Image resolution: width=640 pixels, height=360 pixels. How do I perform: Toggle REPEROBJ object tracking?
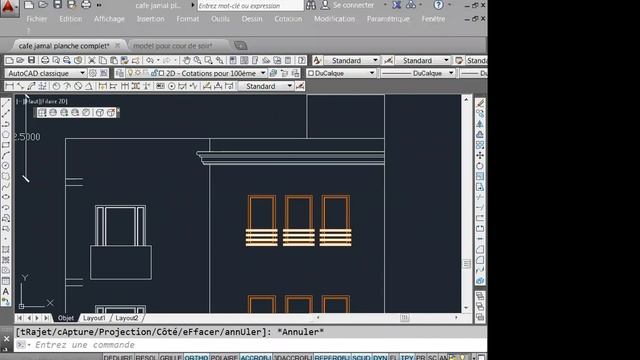click(331, 357)
